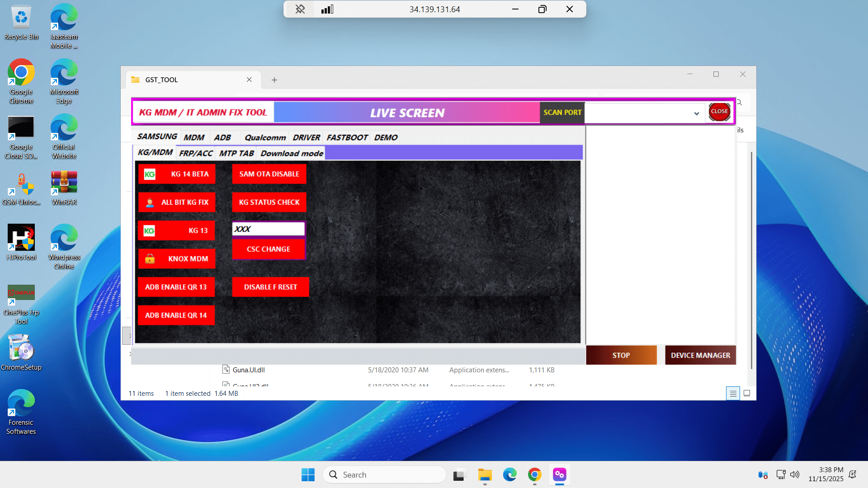This screenshot has height=488, width=868.
Task: Click the SCAN PORT button
Action: [x=562, y=113]
